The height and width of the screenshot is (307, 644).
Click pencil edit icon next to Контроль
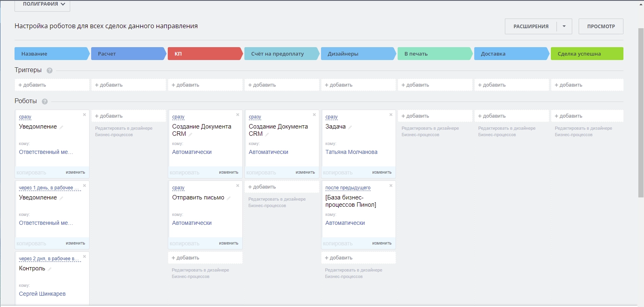pyautogui.click(x=50, y=269)
